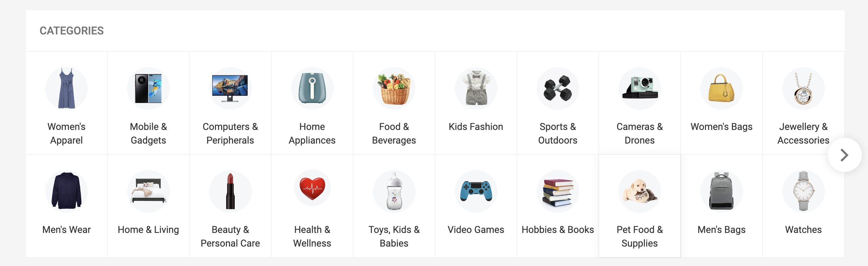Screen dimensions: 868x266
Task: Open the Food & Beverages basket icon
Action: click(x=394, y=88)
